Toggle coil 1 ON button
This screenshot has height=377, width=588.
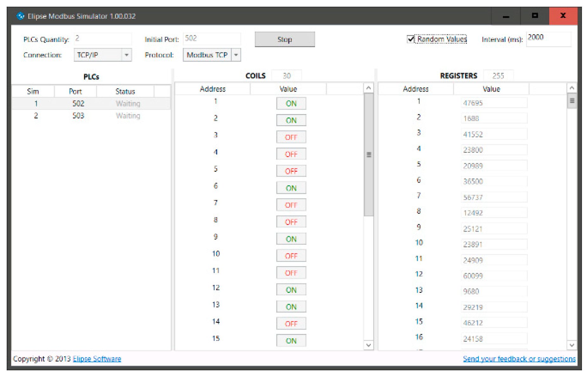tap(291, 104)
